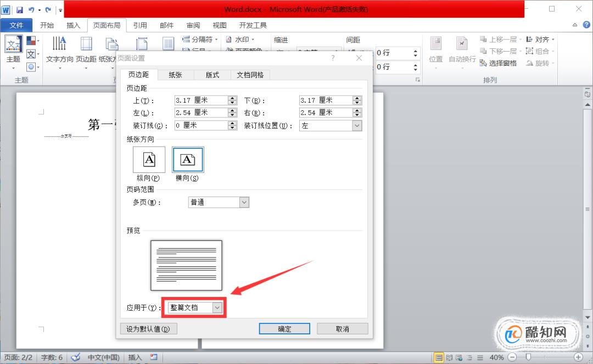Click the Cancel (取消) button

point(342,329)
